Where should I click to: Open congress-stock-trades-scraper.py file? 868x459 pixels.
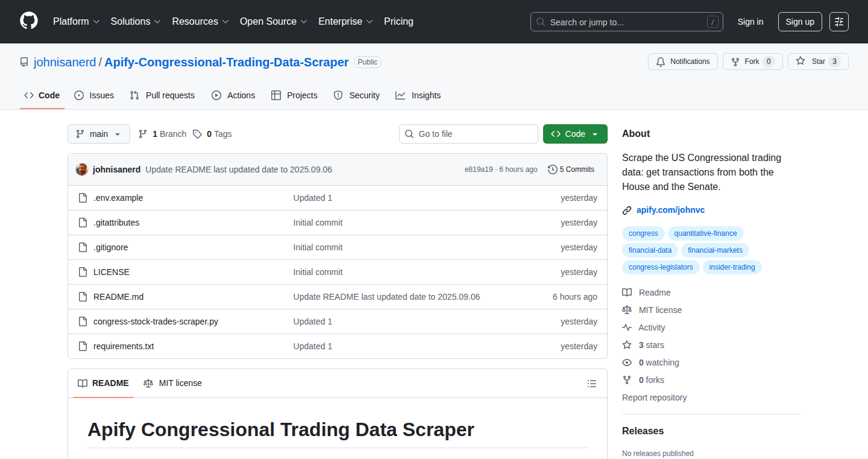click(156, 321)
